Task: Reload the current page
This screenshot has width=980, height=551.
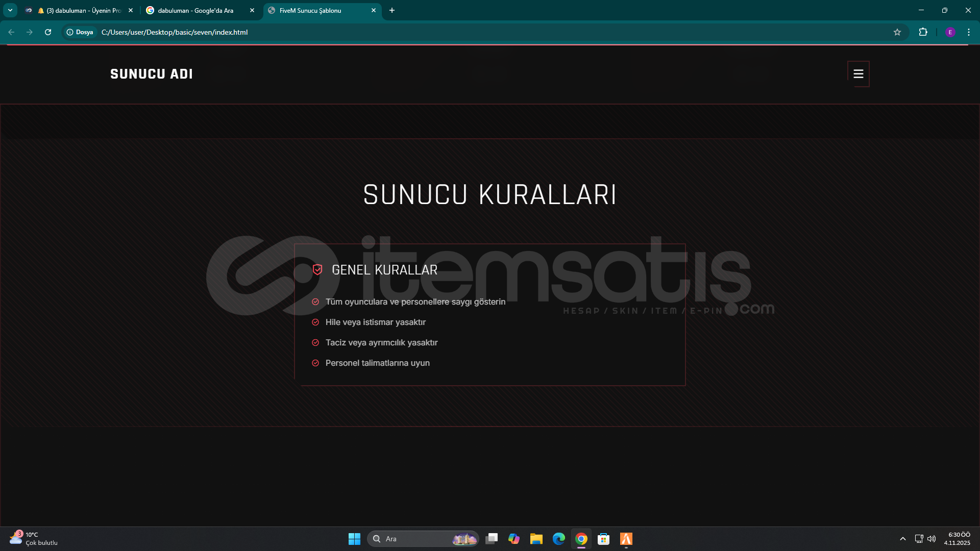Action: coord(48,32)
